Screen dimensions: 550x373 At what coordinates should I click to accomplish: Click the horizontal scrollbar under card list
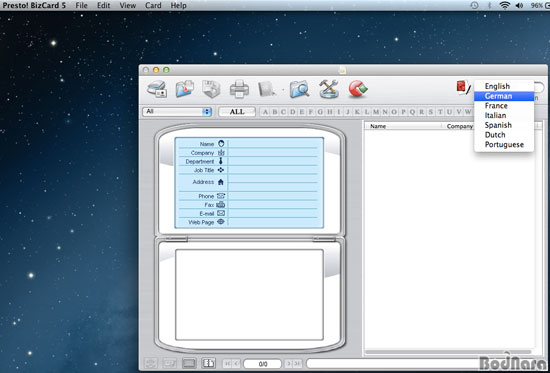[448, 352]
